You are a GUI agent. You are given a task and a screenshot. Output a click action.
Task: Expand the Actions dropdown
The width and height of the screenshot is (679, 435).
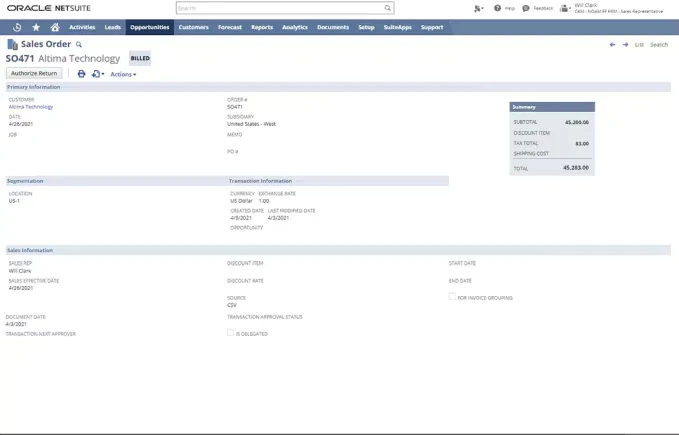click(123, 74)
